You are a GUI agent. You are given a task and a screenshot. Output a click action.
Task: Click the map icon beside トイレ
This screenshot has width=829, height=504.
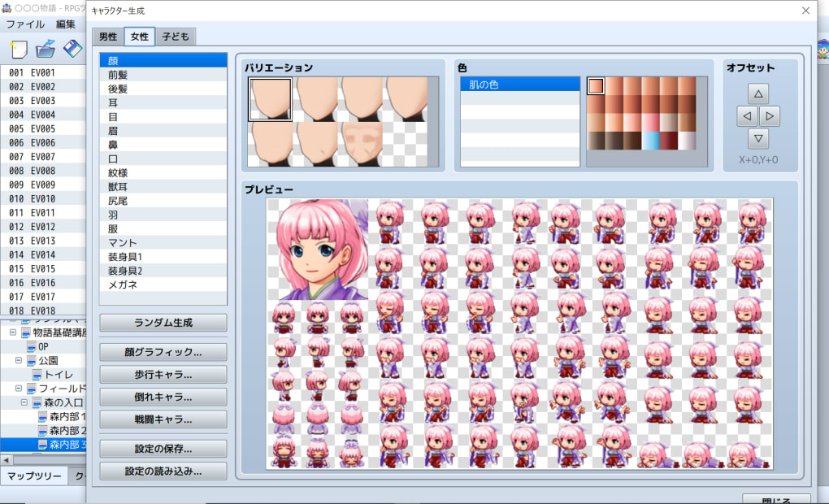[x=37, y=375]
